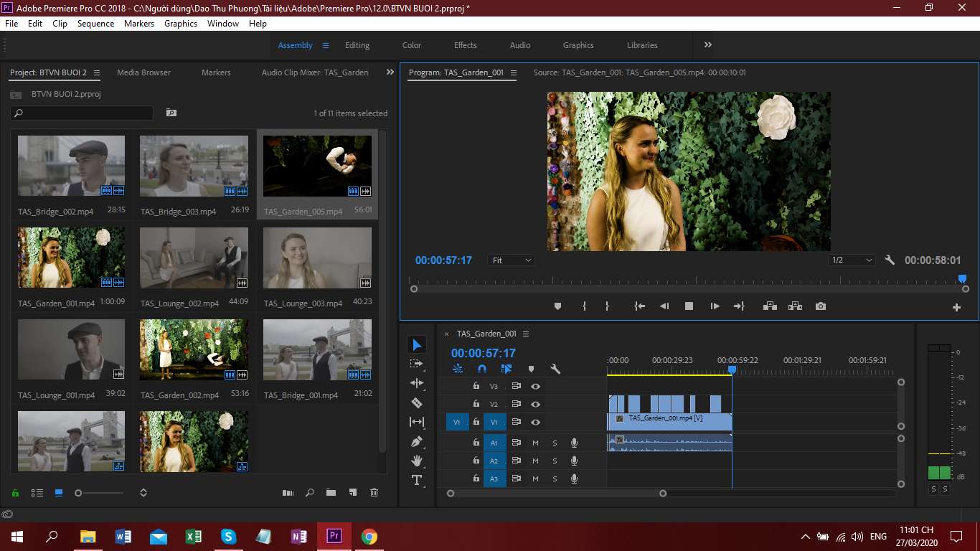Select the Ripple Edit tool
980x551 pixels.
tap(417, 384)
